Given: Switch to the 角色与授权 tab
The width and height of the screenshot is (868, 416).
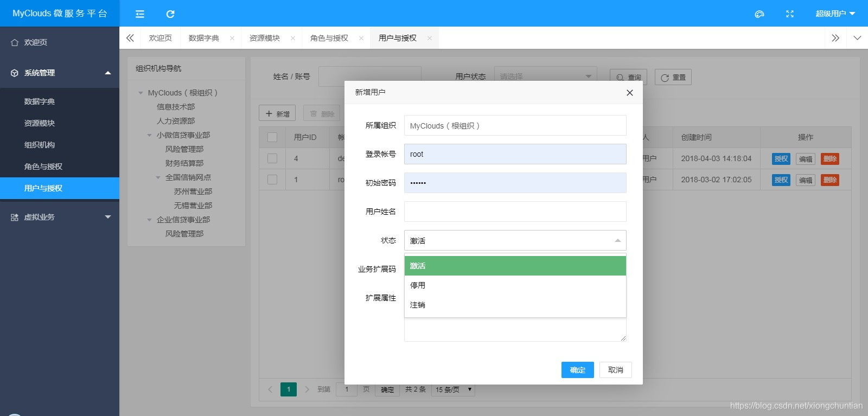Looking at the screenshot, I should tap(329, 38).
